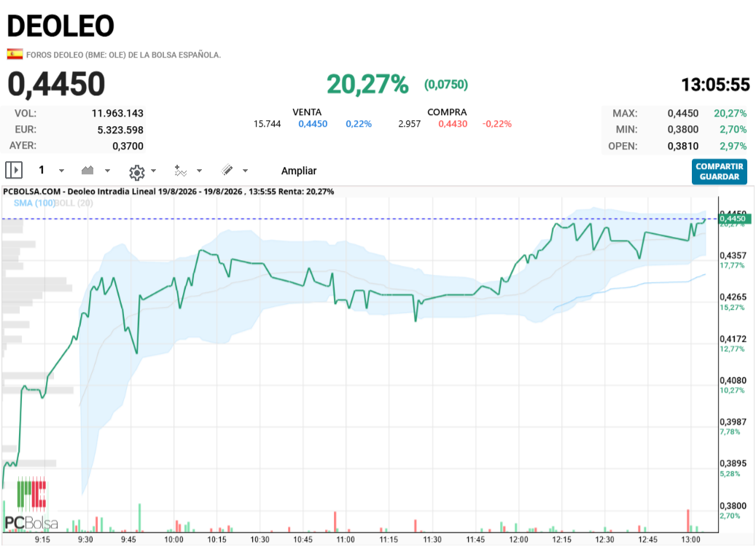This screenshot has width=756, height=546.
Task: Click the VENTA volume 15.744
Action: 267,124
